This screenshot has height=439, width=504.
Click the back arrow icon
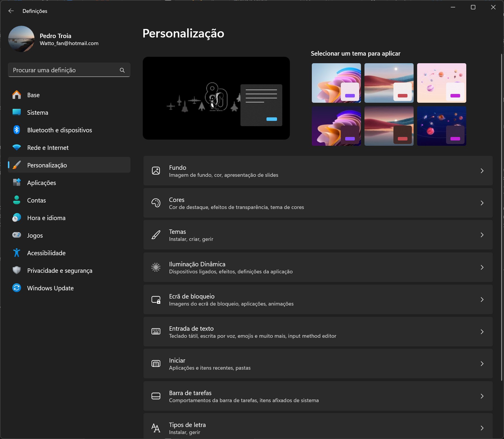[11, 11]
